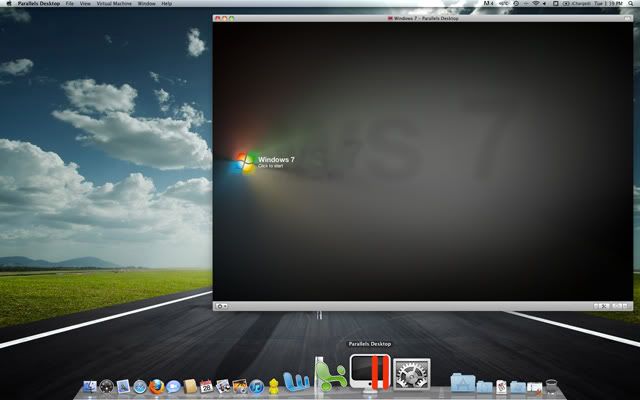Click the Windows 7 logo to start
Screen dimensions: 640x400
[245, 161]
